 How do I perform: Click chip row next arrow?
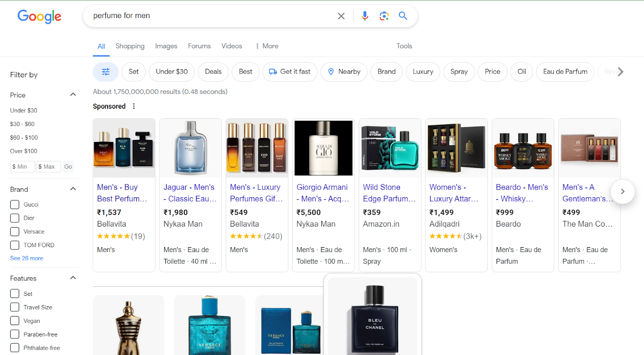coord(620,72)
